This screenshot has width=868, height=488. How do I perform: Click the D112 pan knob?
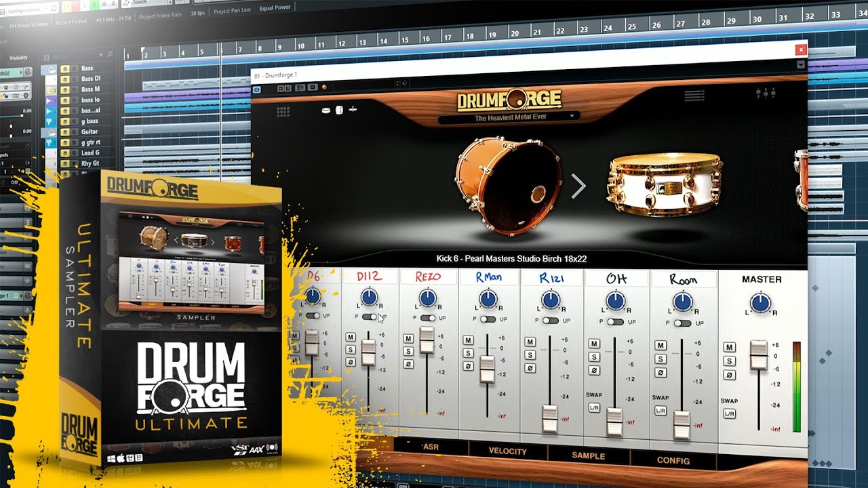pyautogui.click(x=369, y=297)
